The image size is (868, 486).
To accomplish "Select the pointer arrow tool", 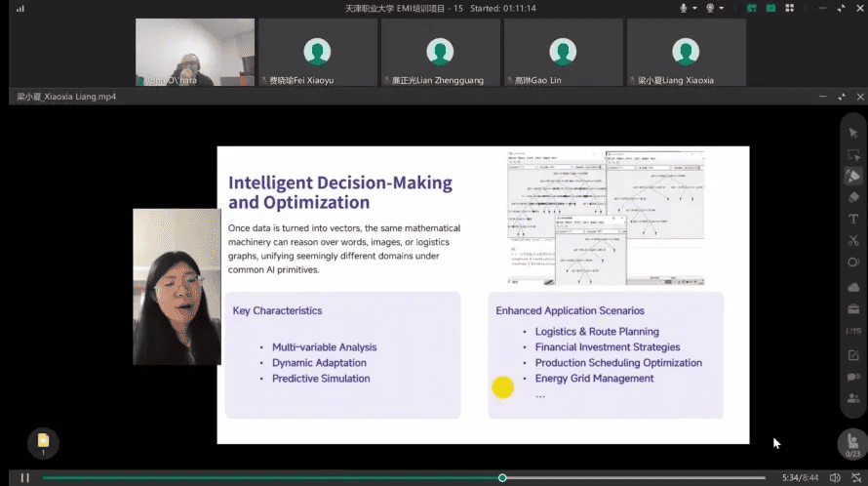I will [853, 133].
